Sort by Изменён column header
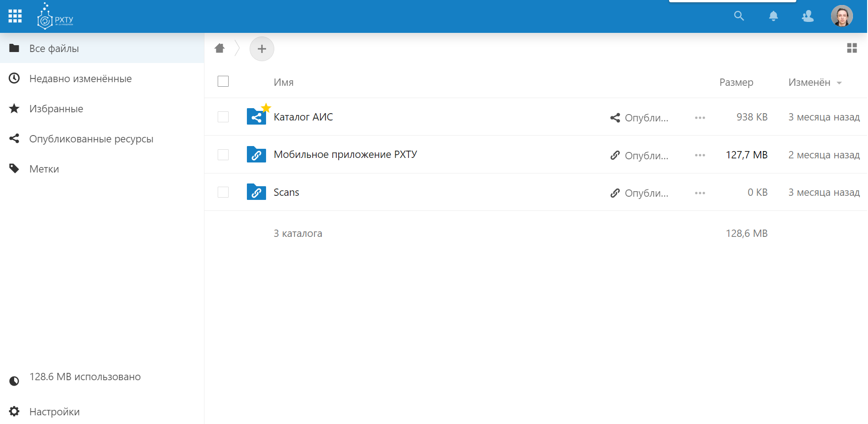Image resolution: width=868 pixels, height=424 pixels. (x=809, y=82)
